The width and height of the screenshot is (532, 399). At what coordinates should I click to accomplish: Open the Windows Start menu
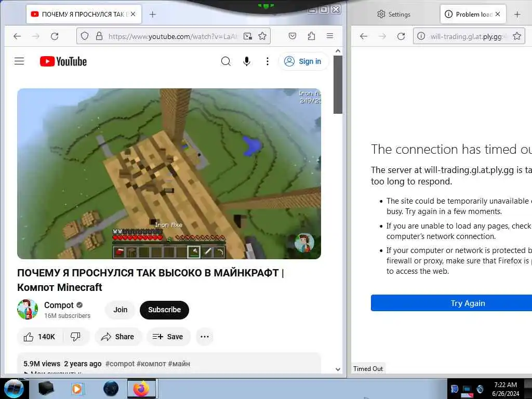tap(14, 389)
